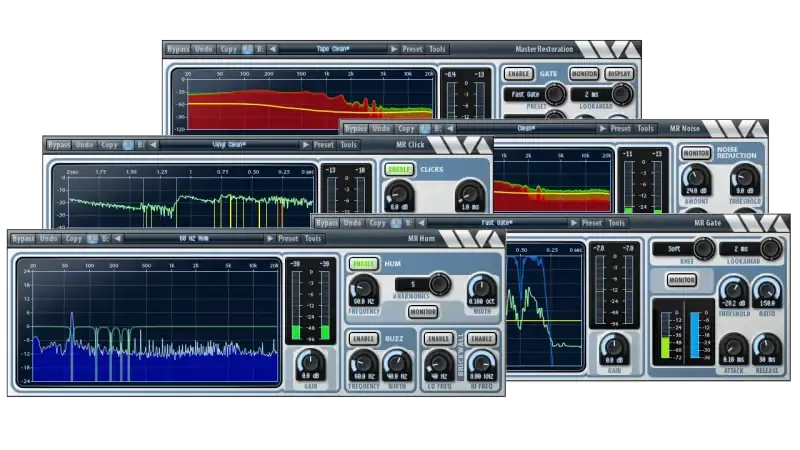800x450 pixels.
Task: Click the Hum Width knob at 0.100 oct
Action: click(482, 289)
